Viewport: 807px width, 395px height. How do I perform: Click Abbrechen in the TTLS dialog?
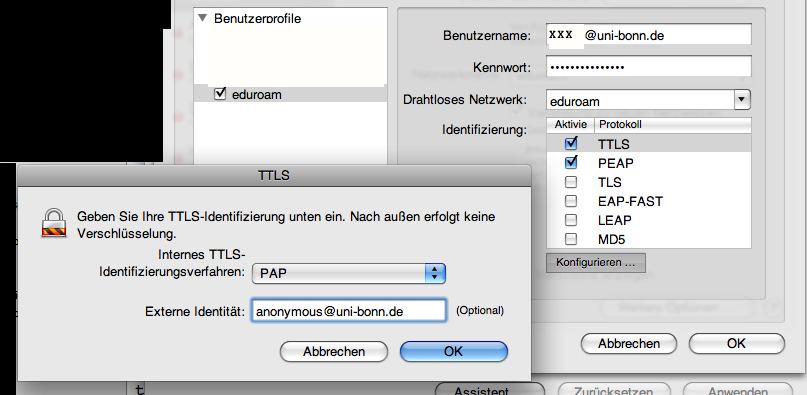click(x=334, y=352)
